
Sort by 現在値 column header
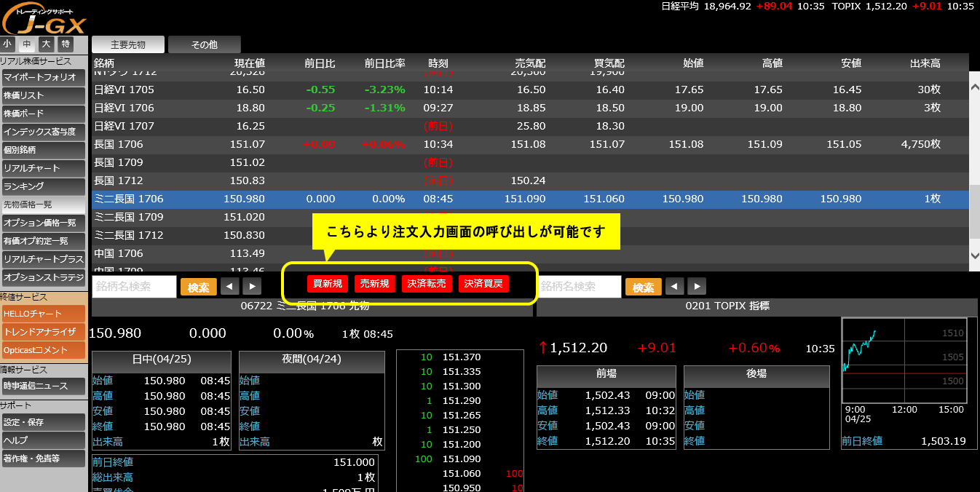tap(249, 63)
